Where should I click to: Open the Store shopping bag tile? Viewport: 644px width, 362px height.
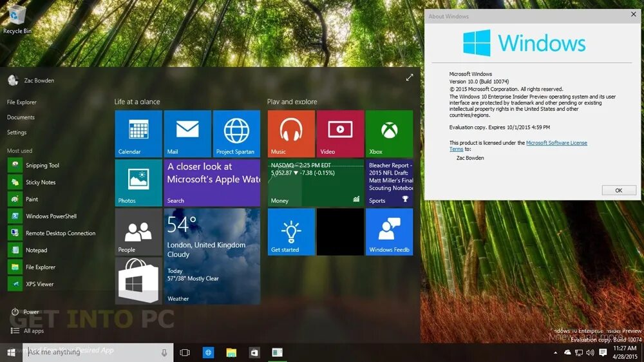[x=138, y=281]
